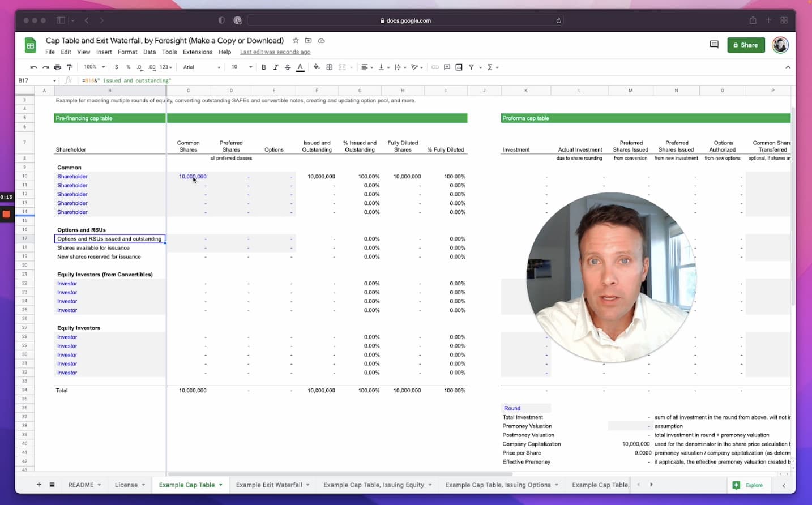Expand the 100% zoom dropdown
This screenshot has width=812, height=505.
click(x=95, y=67)
